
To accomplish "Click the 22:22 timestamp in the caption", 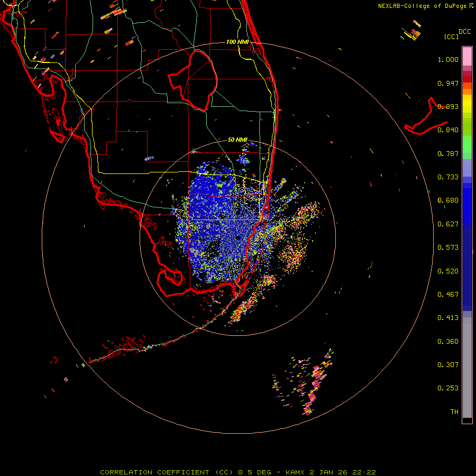I will click(x=364, y=472).
